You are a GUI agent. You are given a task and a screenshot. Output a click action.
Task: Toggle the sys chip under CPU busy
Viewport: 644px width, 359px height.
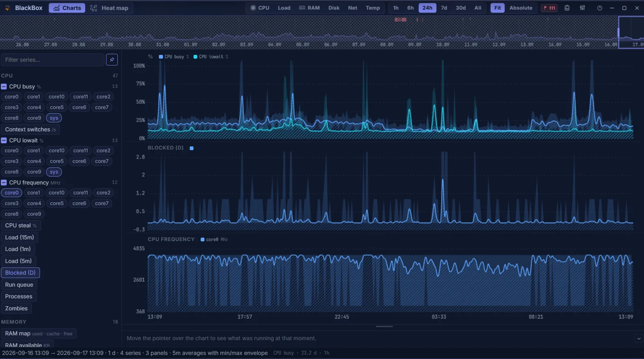(x=54, y=118)
